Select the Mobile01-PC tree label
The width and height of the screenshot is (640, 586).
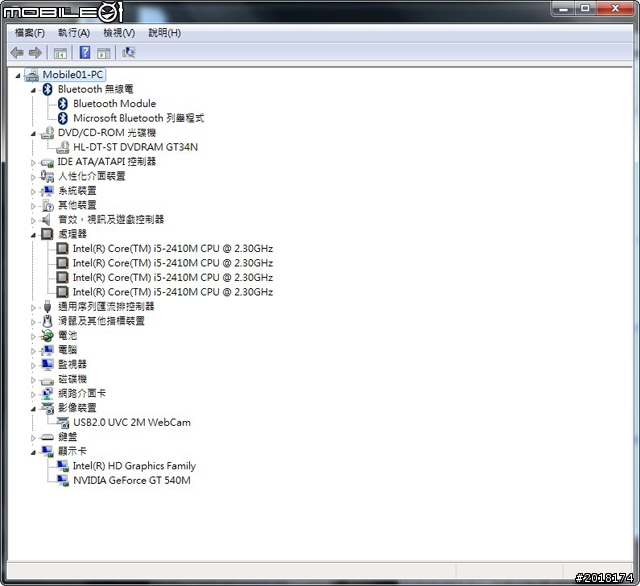pos(73,75)
